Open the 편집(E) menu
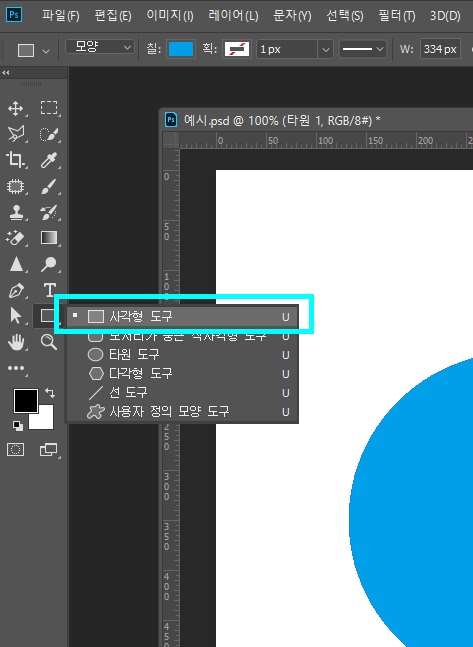This screenshot has width=473, height=647. click(113, 16)
